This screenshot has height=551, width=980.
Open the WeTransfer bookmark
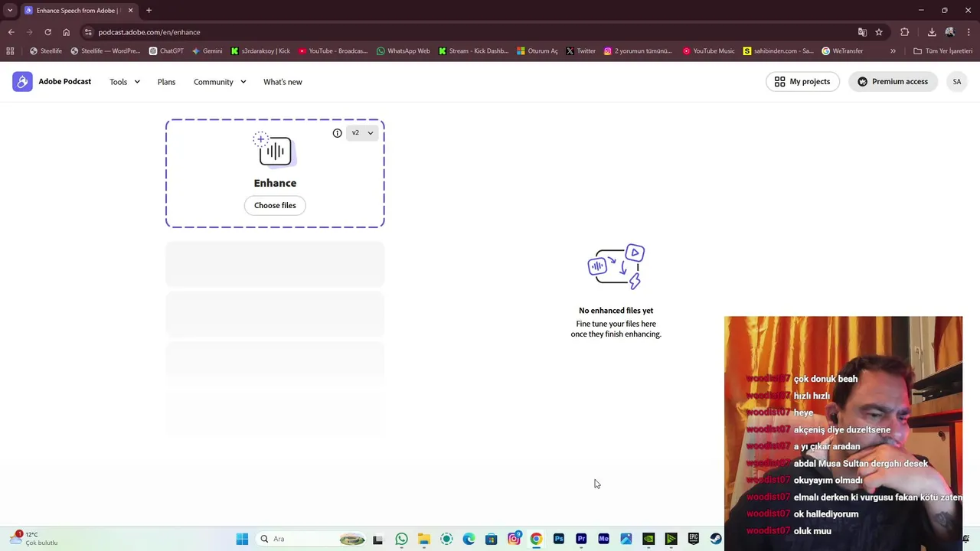(842, 51)
